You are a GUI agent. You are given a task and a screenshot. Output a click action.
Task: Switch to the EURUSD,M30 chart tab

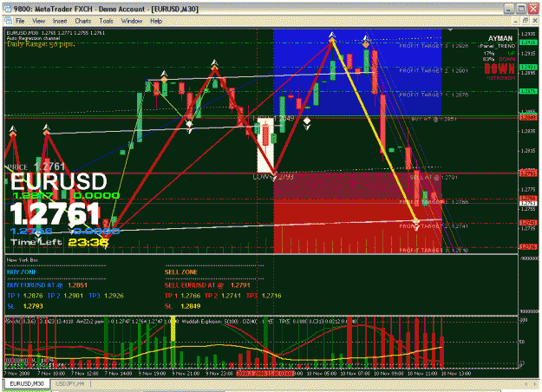27,383
